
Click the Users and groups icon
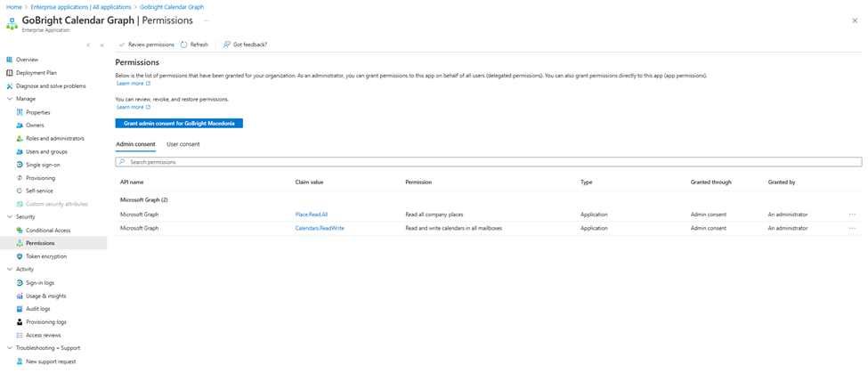(x=20, y=151)
